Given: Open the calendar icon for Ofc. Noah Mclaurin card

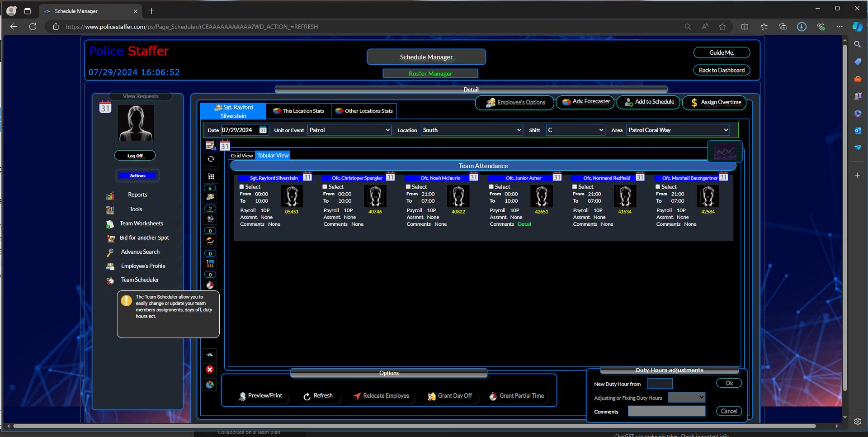Looking at the screenshot, I should point(474,177).
